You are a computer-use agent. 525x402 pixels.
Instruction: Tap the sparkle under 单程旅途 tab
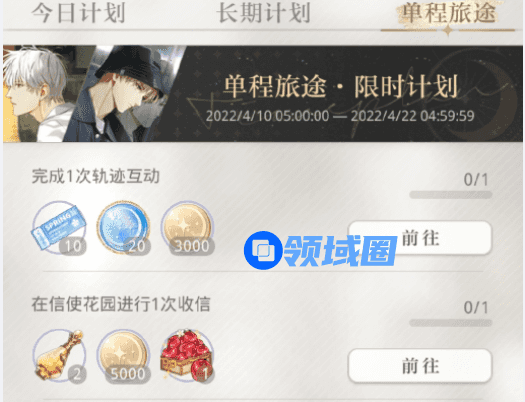448,30
